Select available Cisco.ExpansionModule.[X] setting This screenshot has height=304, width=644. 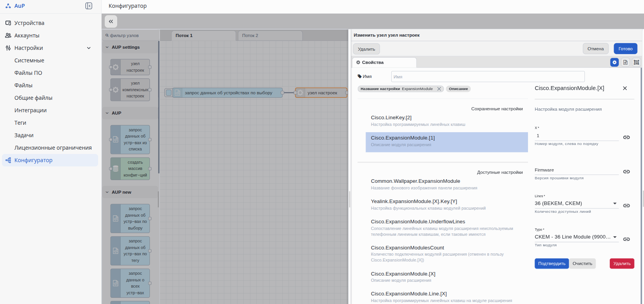point(447,277)
